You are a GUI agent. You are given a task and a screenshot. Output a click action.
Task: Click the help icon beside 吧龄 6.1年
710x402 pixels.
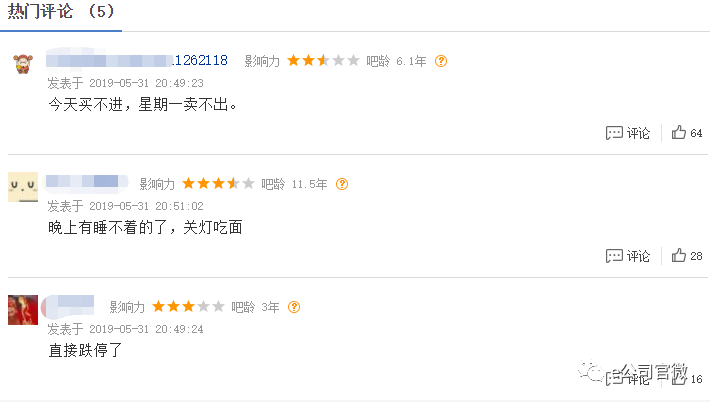441,61
